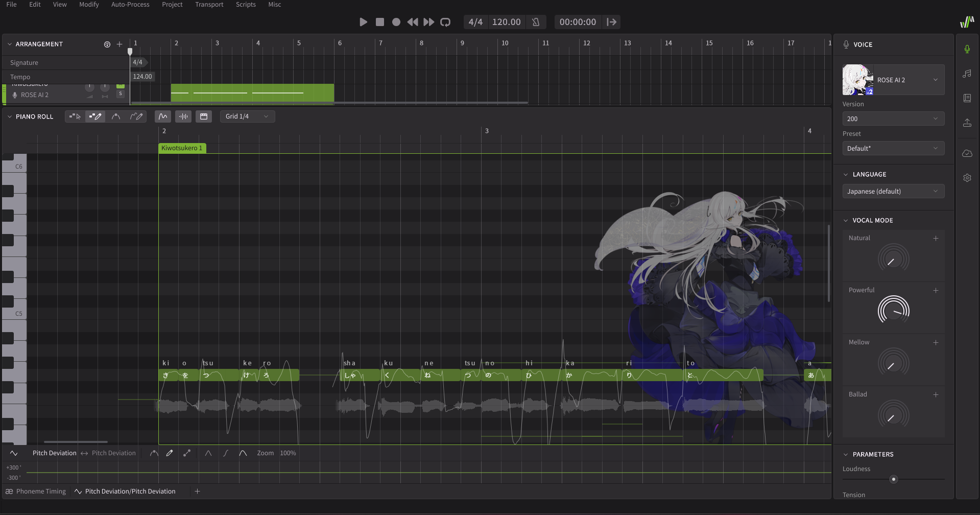Stop playback with the Stop button

379,22
